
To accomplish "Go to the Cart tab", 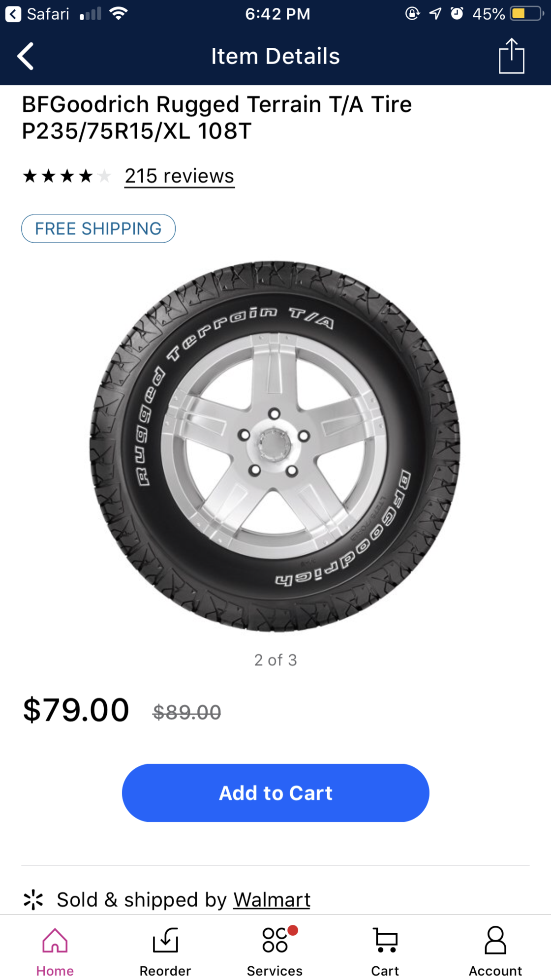I will (x=385, y=951).
